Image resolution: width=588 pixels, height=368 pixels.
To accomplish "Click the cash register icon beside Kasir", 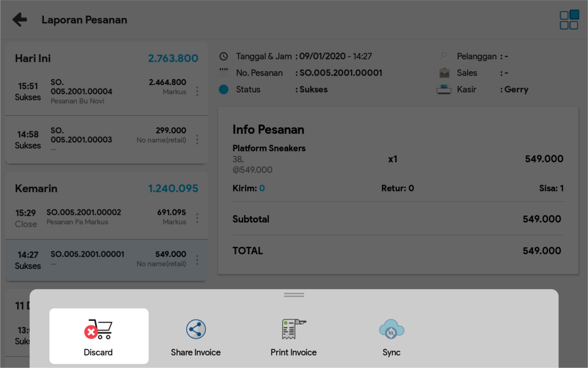I will [x=444, y=89].
